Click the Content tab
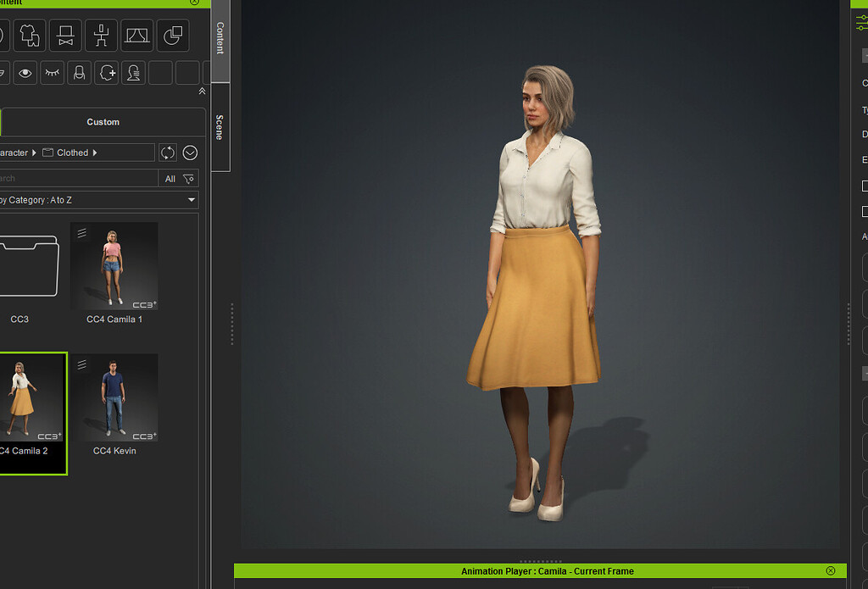Screen dimensions: 868x589 [218, 38]
